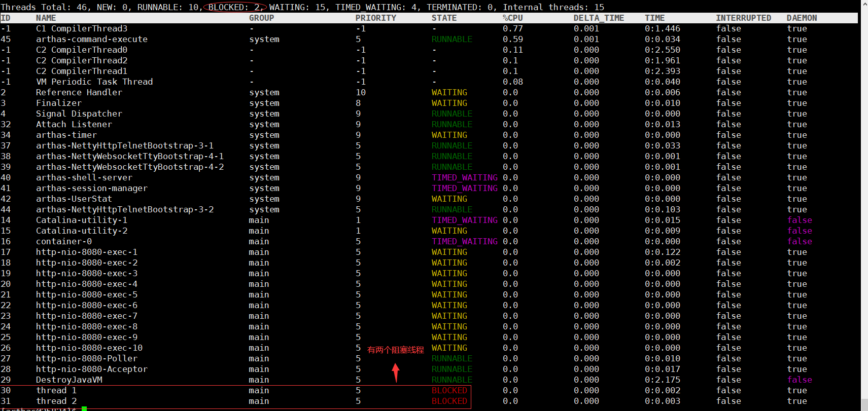868x411 pixels.
Task: Click thread name 'thread 1'
Action: 56,390
